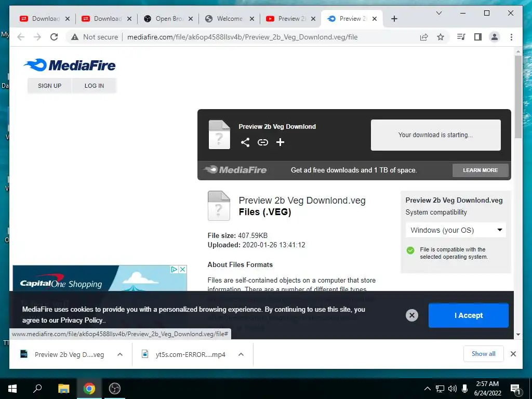This screenshot has width=532, height=399.
Task: Close the downloads bar
Action: 513,354
